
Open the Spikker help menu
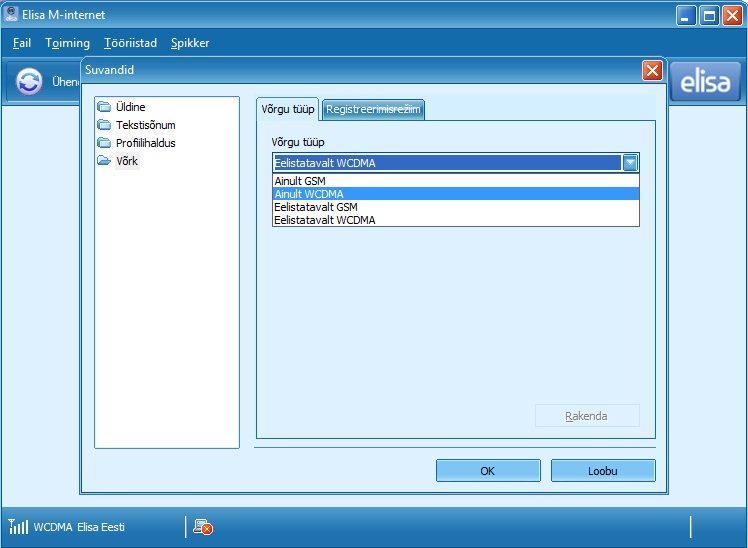click(x=190, y=43)
